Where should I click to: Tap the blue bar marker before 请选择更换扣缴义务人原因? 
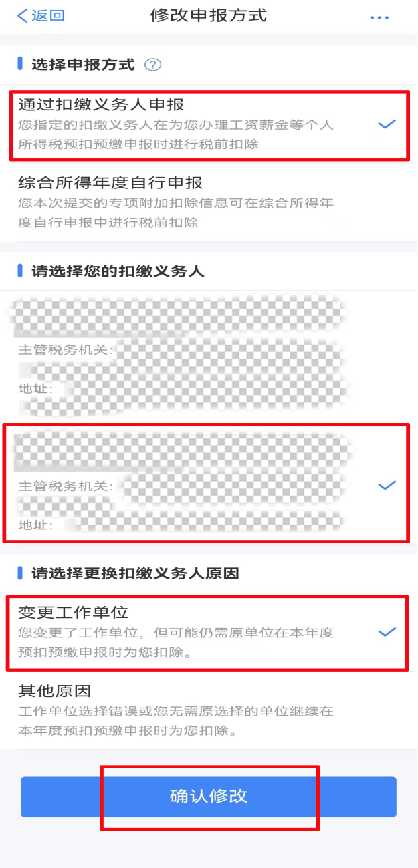tap(20, 573)
